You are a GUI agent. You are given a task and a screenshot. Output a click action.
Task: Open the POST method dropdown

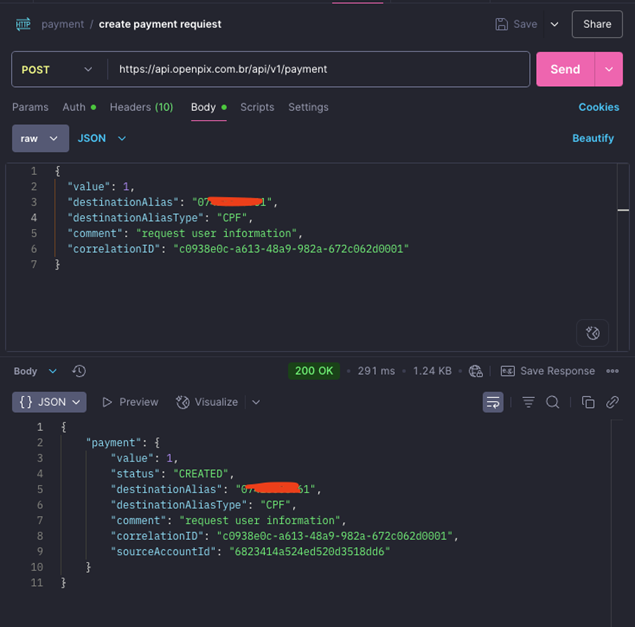(56, 70)
